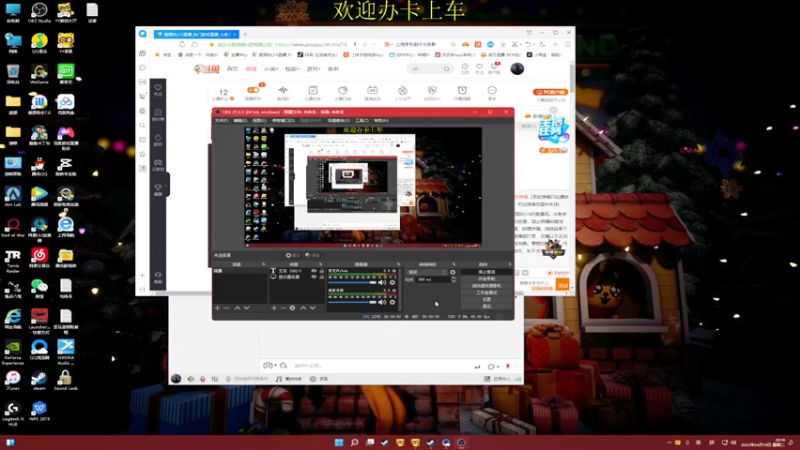Open OBS Scene Collection menu
800x450 pixels.
[338, 120]
